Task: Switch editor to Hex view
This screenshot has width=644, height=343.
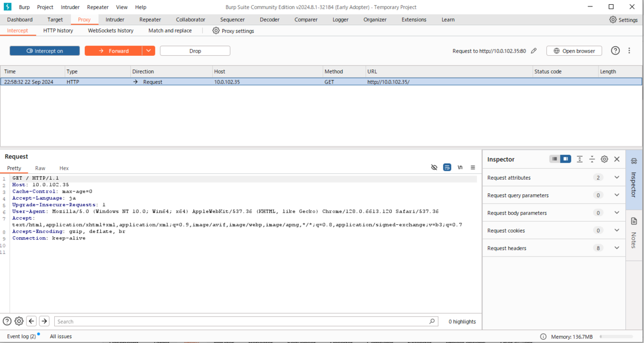Action: pyautogui.click(x=64, y=168)
